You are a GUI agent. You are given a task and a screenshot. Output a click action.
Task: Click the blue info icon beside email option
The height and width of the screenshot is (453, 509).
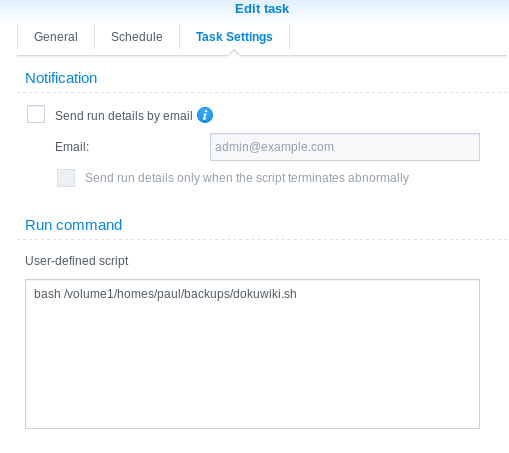click(x=205, y=115)
